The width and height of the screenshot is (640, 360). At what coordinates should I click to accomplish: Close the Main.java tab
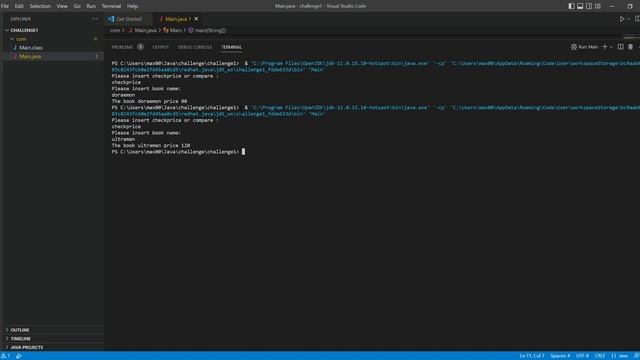196,19
